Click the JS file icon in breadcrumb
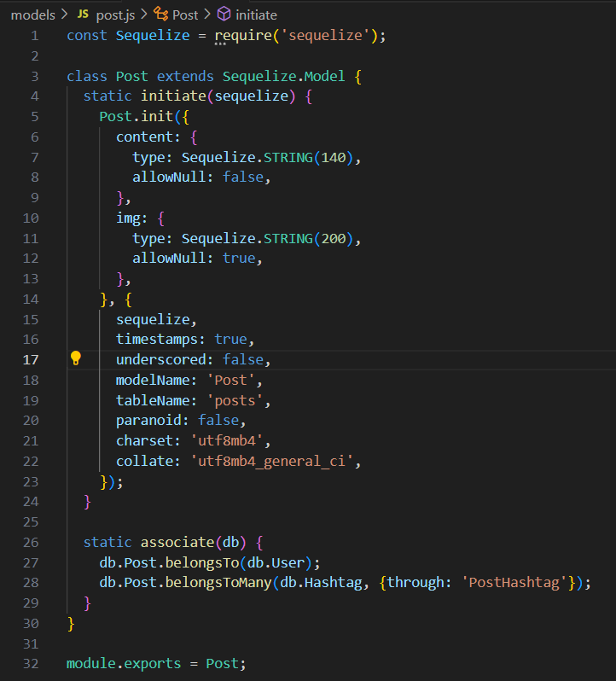 coord(83,15)
